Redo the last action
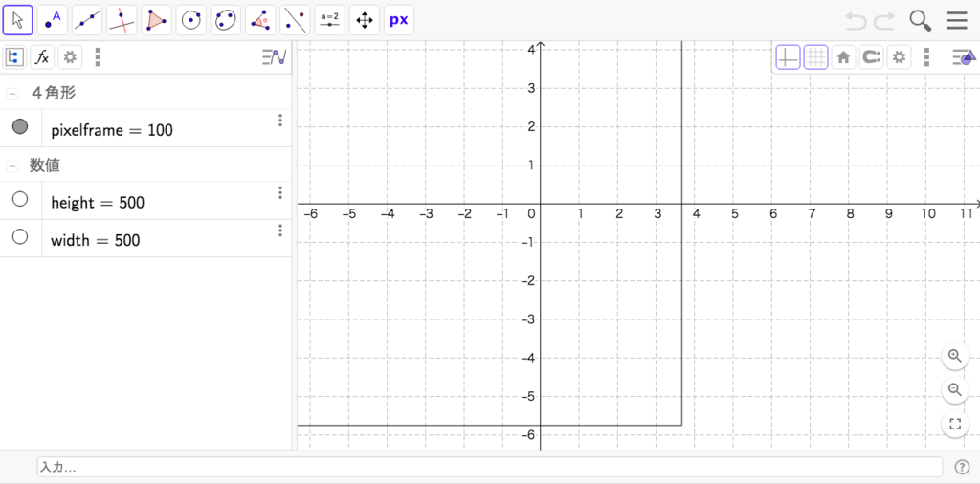 point(884,21)
